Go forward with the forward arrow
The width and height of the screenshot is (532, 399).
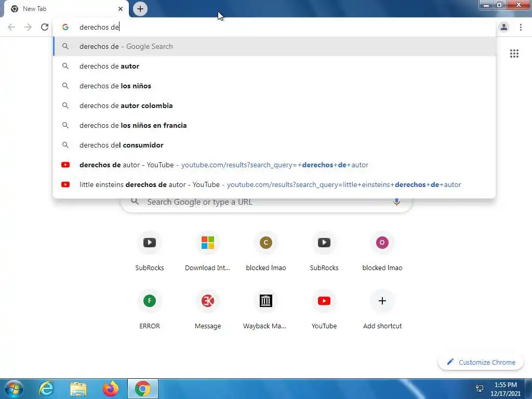coord(28,27)
